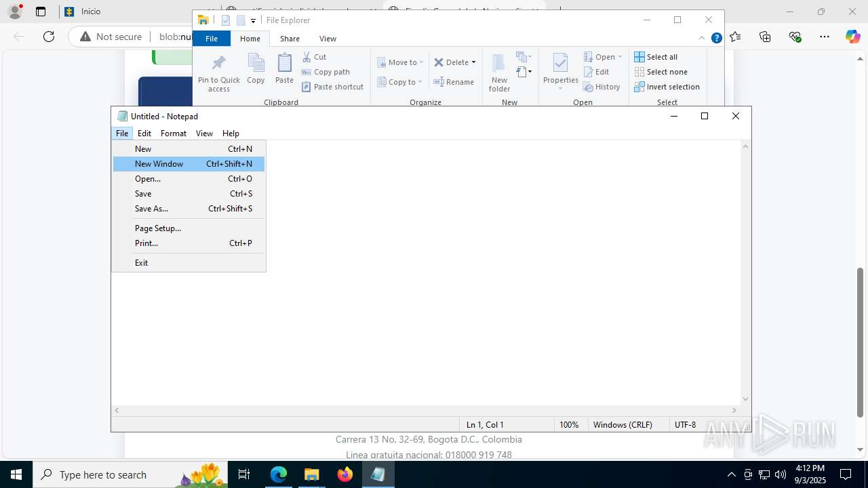Select the Home tab in File Explorer
Screen dimensions: 868x488
click(x=250, y=39)
